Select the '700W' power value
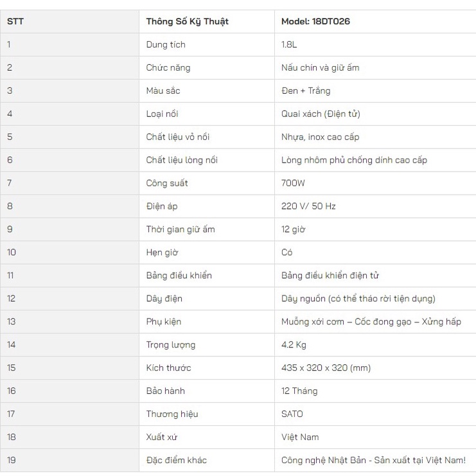 tap(293, 183)
